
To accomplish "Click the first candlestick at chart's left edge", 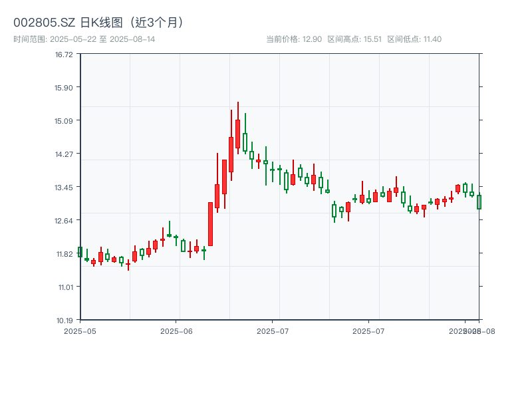I will (80, 252).
